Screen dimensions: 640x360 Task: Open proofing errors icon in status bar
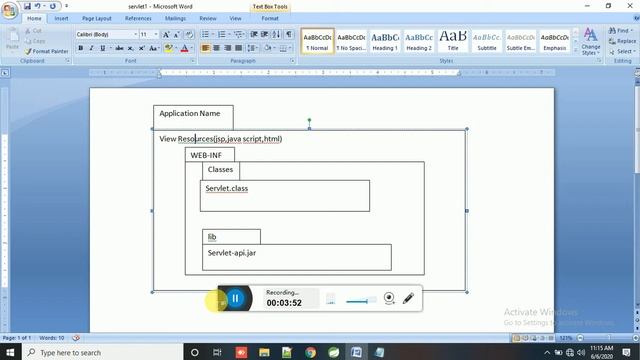[76, 338]
